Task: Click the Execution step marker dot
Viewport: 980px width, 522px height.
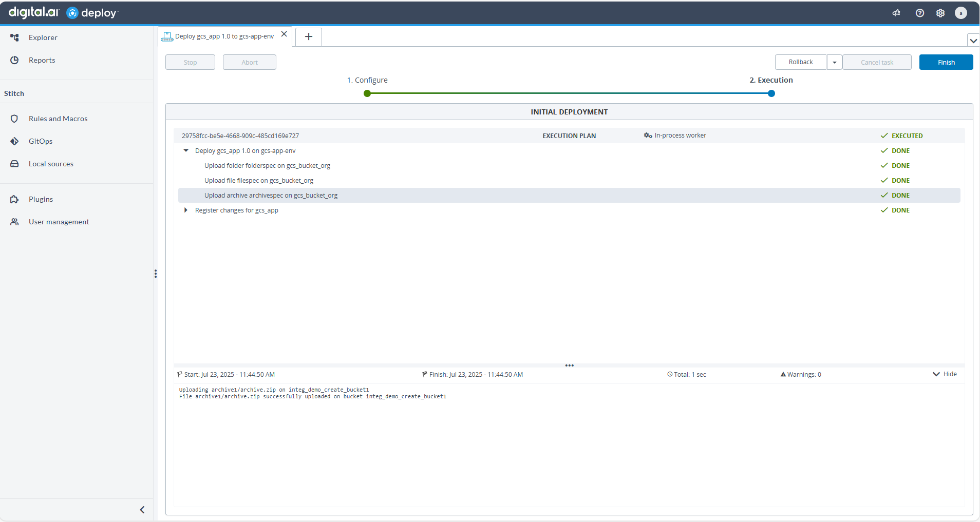Action: pos(771,93)
